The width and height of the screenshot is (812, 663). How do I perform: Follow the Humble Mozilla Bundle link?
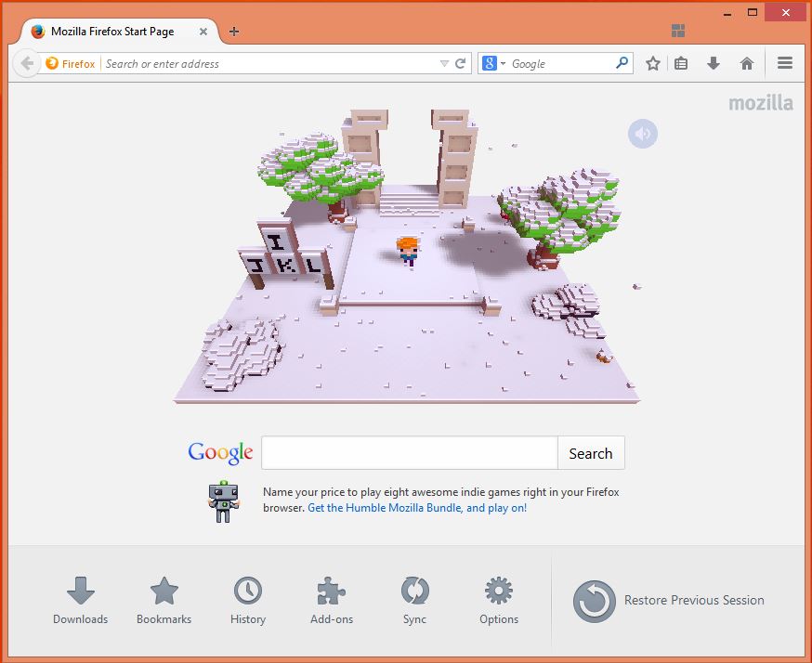click(417, 508)
